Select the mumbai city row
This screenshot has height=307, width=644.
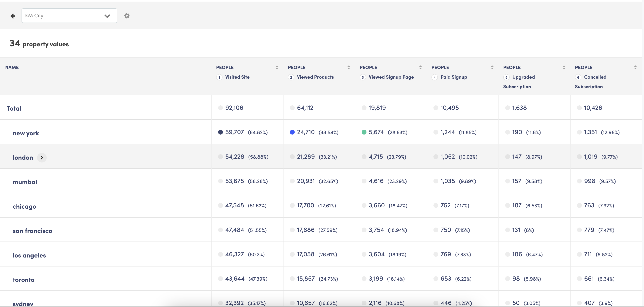tap(25, 182)
